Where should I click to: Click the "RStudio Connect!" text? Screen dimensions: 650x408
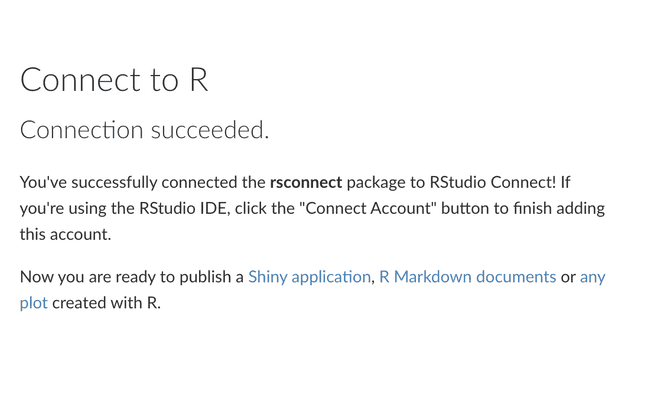(493, 182)
